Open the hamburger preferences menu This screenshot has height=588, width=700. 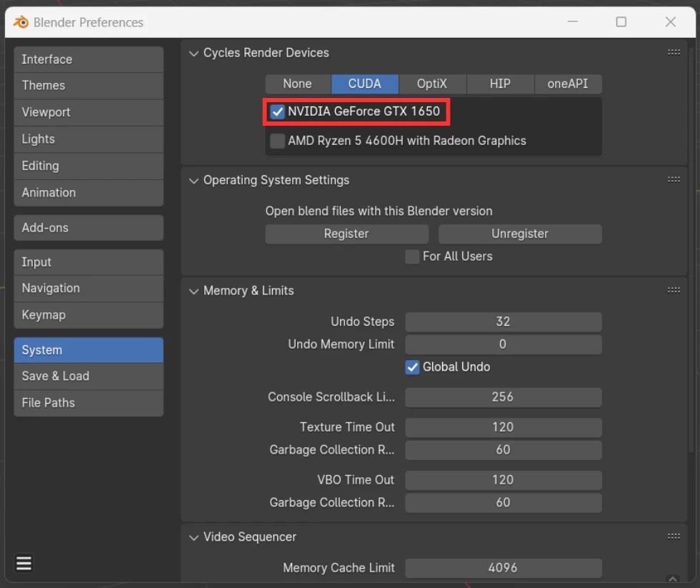coord(24,564)
